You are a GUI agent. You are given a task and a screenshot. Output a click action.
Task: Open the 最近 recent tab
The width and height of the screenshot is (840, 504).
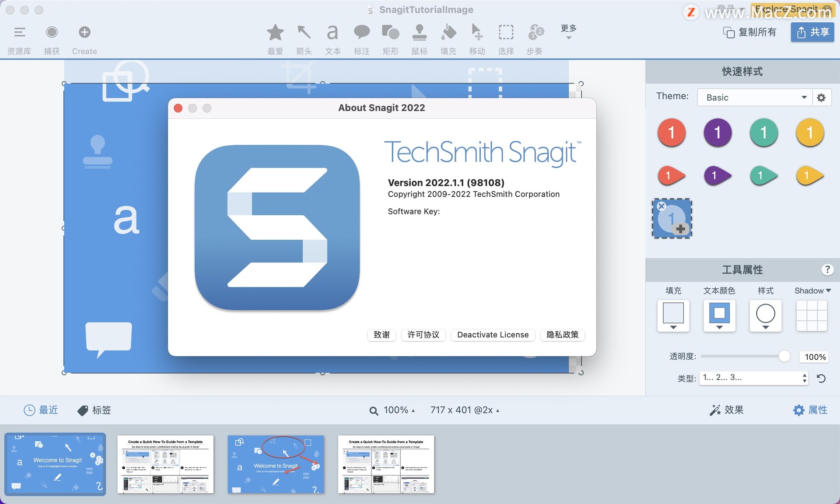tap(41, 410)
